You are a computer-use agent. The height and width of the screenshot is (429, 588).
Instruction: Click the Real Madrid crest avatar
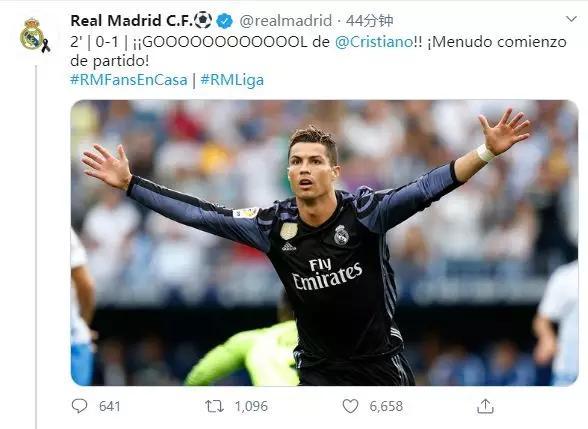click(x=34, y=35)
